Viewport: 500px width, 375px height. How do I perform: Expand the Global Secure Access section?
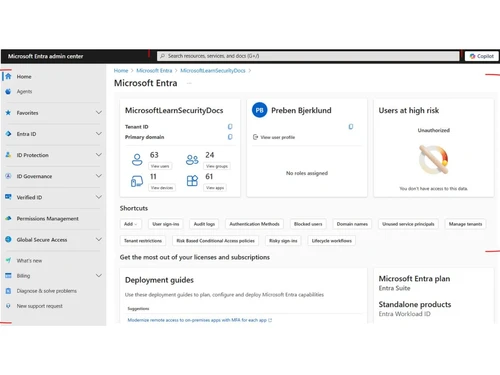click(99, 239)
